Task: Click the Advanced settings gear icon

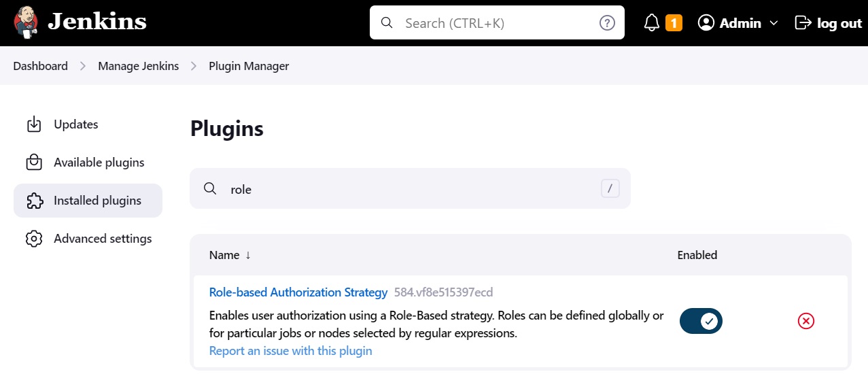Action: point(33,239)
